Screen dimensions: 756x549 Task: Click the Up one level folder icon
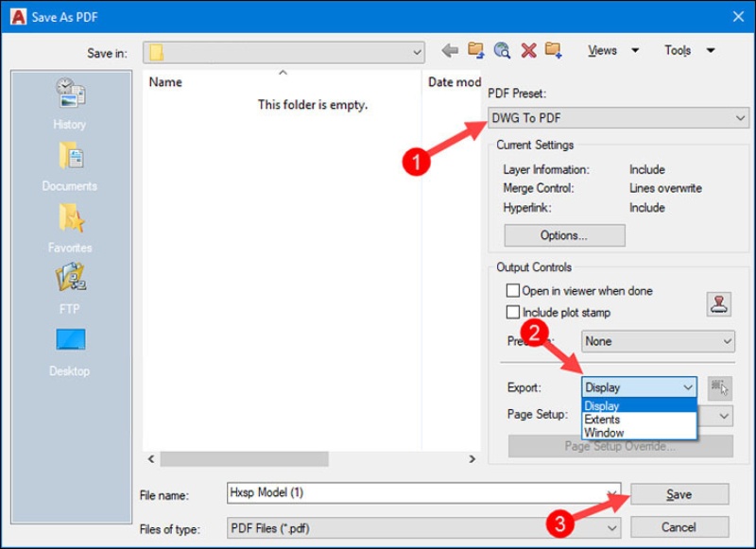476,51
